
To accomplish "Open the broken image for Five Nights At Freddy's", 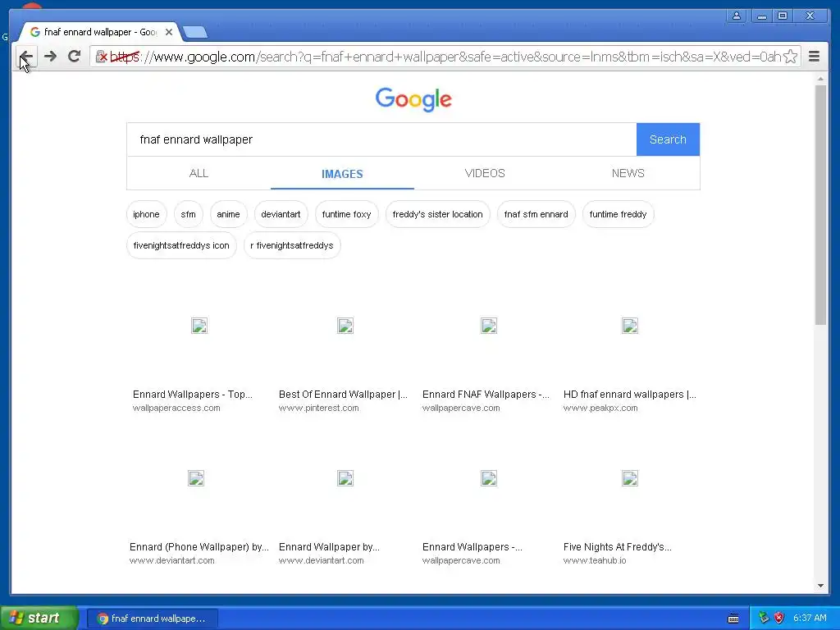I will coord(630,478).
